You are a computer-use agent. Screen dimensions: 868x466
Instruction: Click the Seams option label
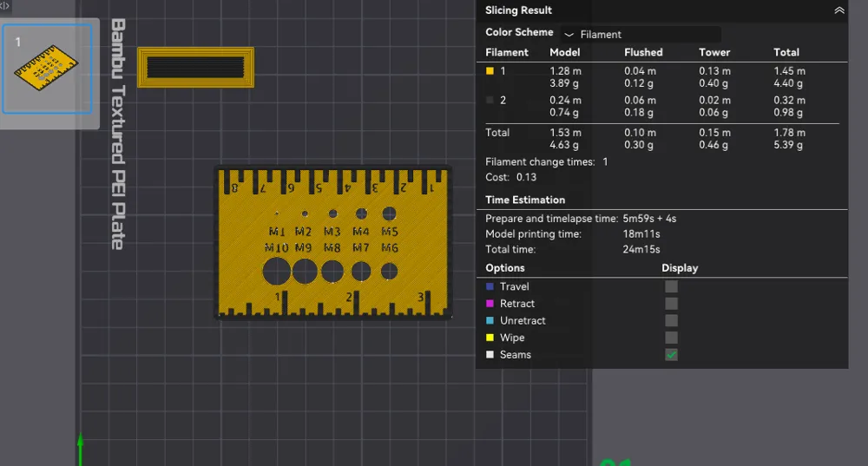516,355
